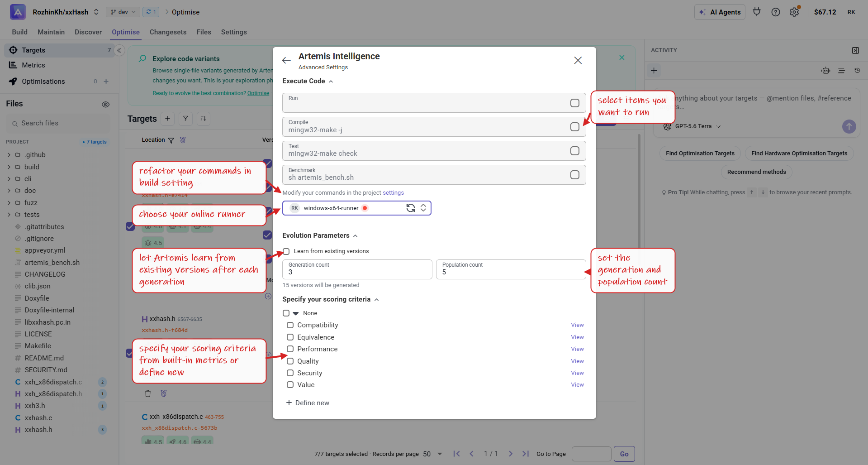Open the windows-x64-runner selector
The image size is (868, 465).
356,208
